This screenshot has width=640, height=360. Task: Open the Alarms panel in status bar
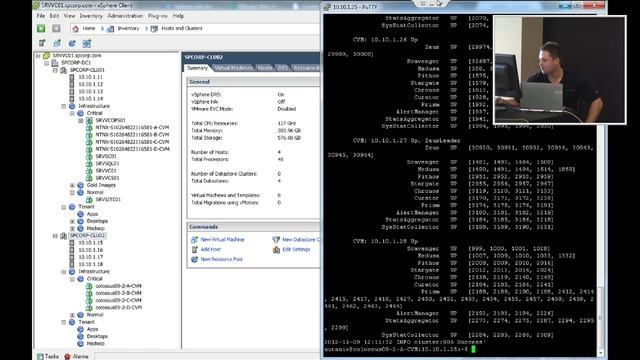(76, 356)
